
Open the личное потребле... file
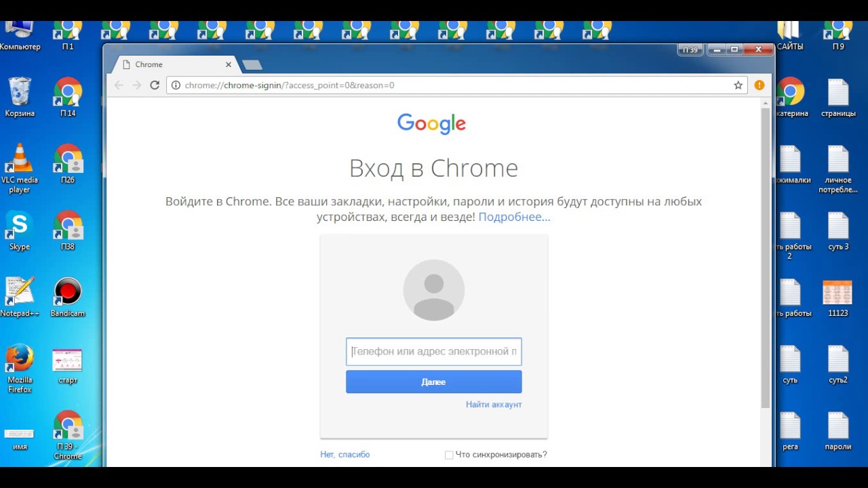coord(838,169)
